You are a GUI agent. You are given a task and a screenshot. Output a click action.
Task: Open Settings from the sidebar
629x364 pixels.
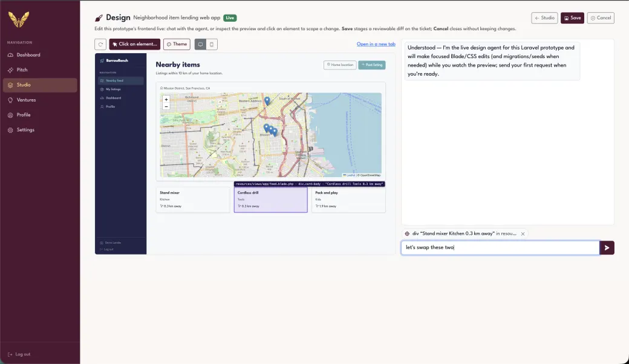pos(40,130)
